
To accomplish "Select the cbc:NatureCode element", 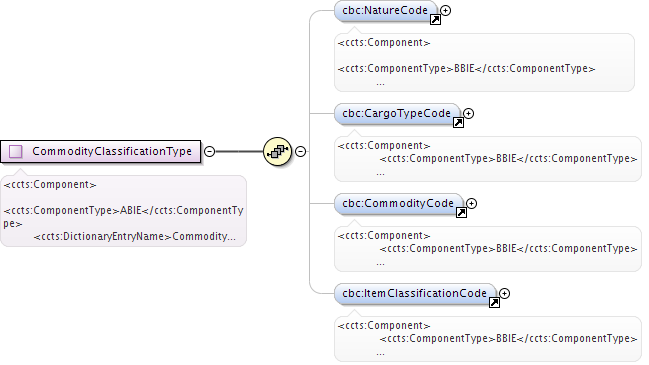I will 385,11.
